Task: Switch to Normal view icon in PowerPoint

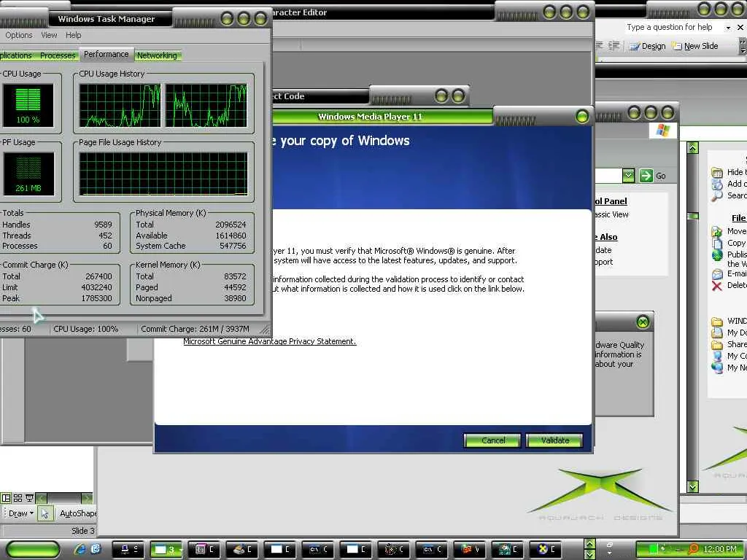Action: pos(6,498)
